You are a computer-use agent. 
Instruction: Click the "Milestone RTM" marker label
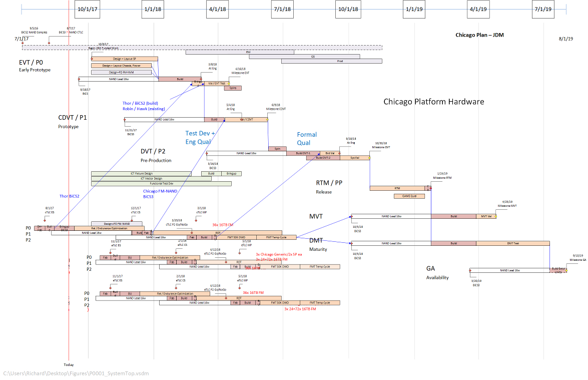pyautogui.click(x=442, y=178)
